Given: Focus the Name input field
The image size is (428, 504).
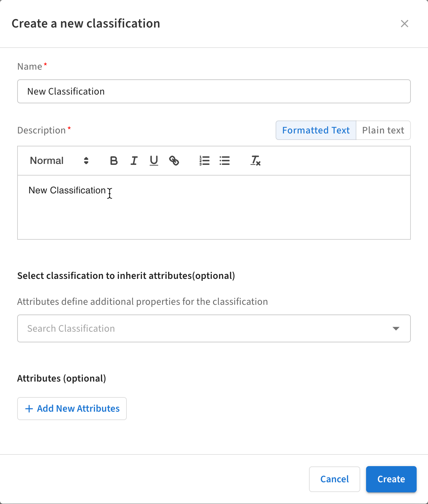Looking at the screenshot, I should (x=214, y=91).
